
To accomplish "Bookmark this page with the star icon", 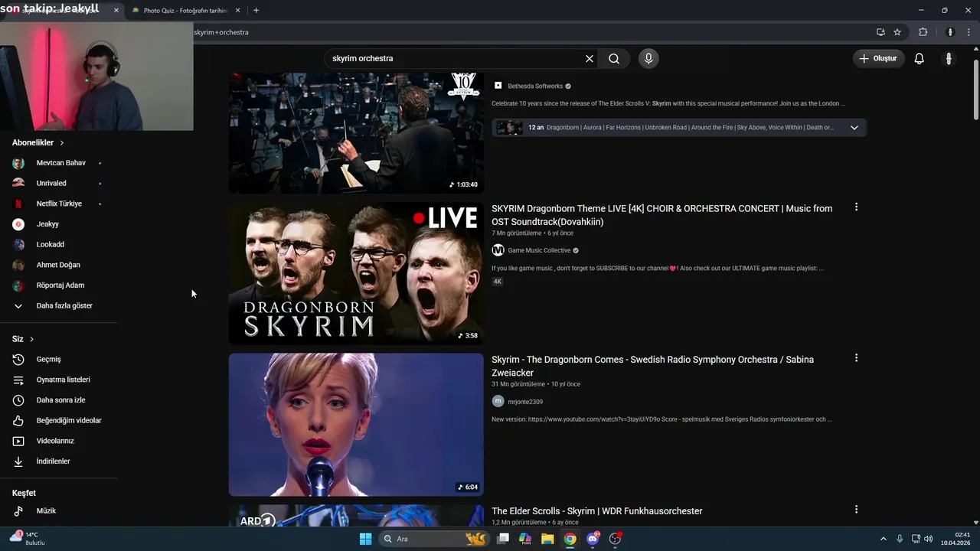I will click(x=897, y=32).
